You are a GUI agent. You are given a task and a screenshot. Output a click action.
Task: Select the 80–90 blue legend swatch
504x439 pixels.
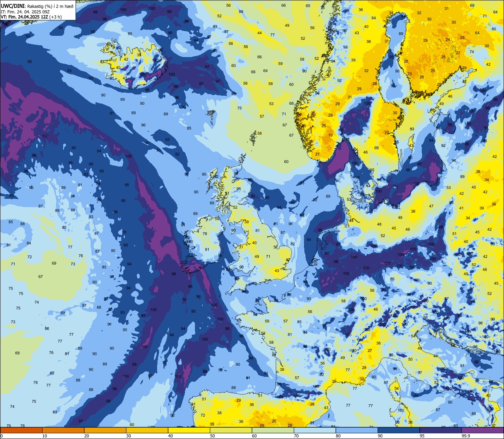click(357, 430)
